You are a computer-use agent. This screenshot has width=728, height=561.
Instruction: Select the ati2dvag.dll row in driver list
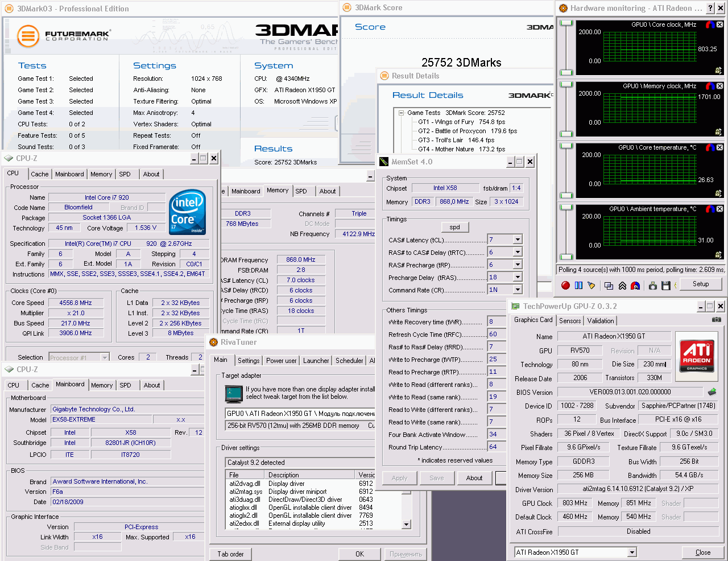pos(301,484)
